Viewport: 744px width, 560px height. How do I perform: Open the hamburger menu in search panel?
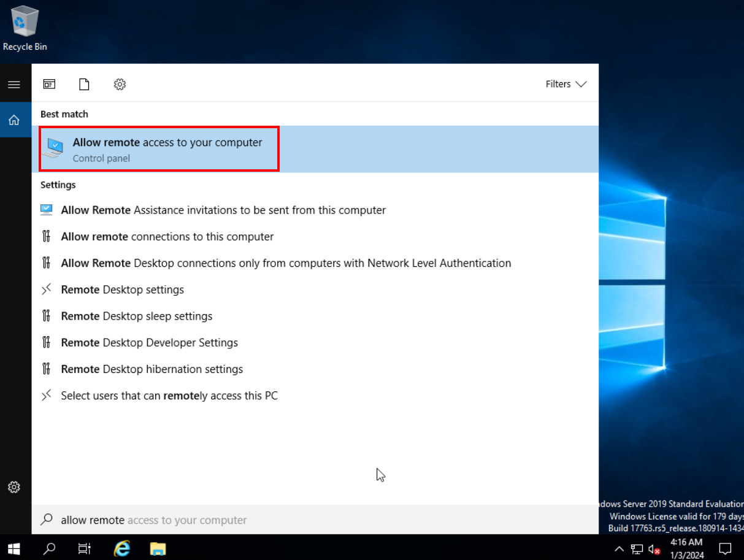[13, 85]
